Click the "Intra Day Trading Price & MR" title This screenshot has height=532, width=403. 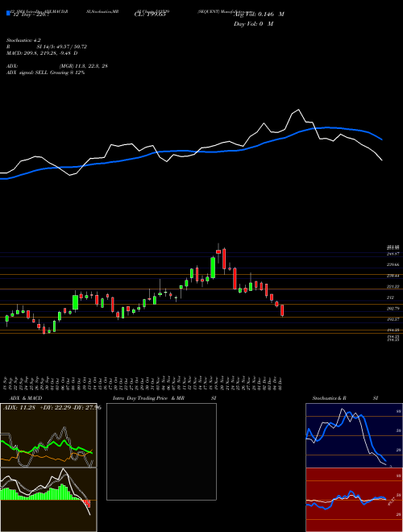148,398
